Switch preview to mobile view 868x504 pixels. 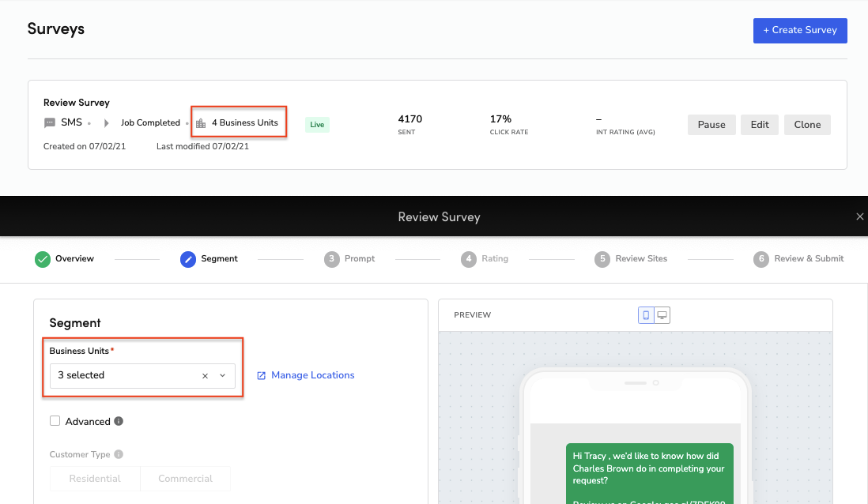pyautogui.click(x=646, y=315)
